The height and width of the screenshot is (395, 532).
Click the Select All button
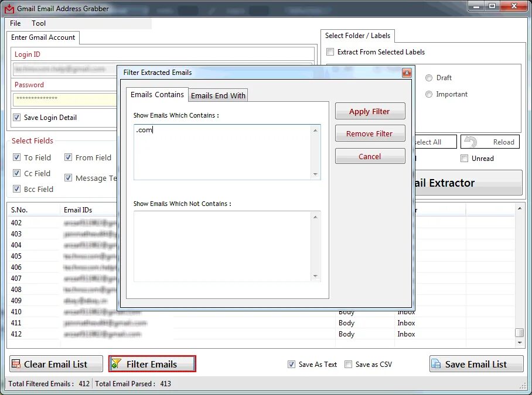tap(435, 142)
